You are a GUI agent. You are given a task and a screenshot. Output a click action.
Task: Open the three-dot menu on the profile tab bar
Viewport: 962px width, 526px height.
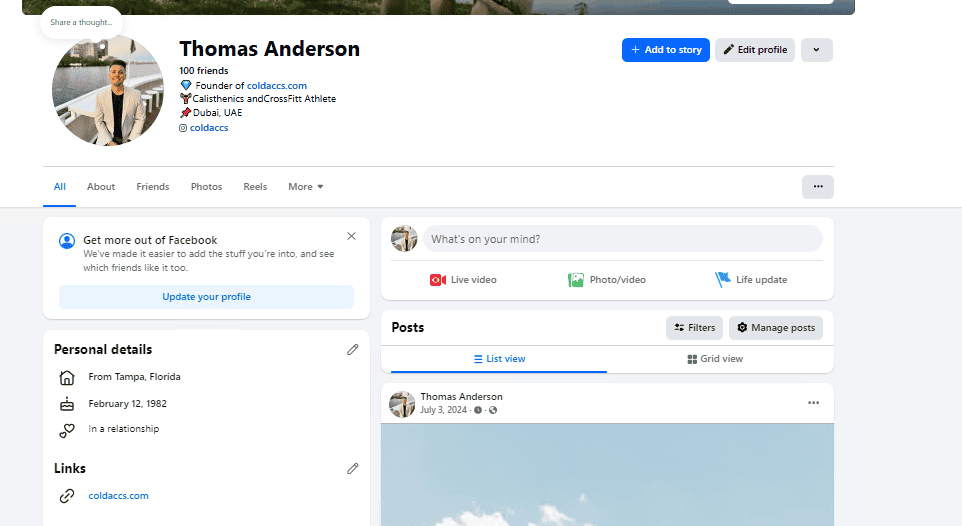[x=818, y=187]
